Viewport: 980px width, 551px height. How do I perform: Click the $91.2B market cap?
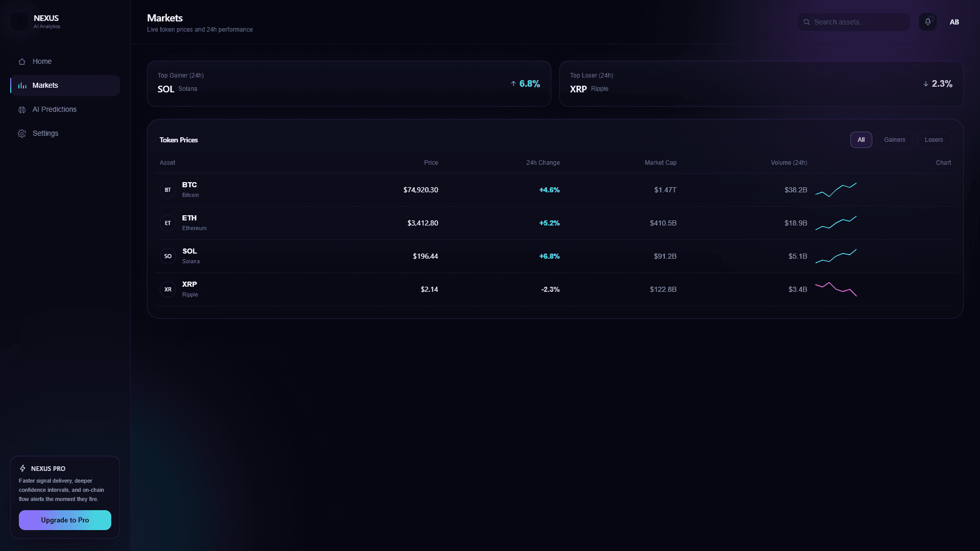(x=665, y=256)
